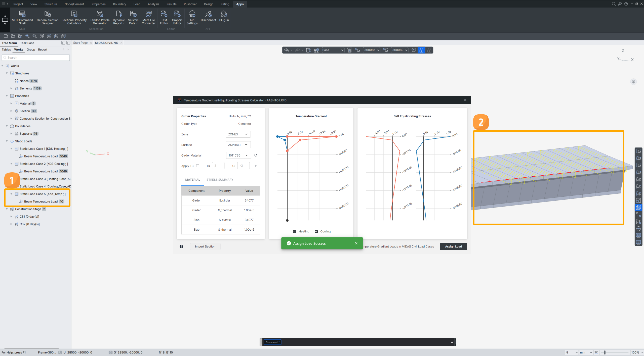The width and height of the screenshot is (644, 356).
Task: Click the tree menu Search field
Action: click(x=36, y=58)
